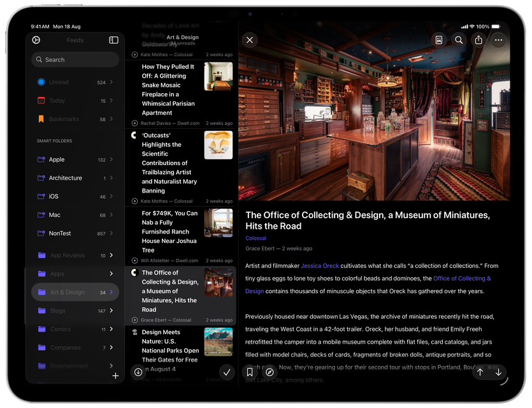Mark all as read with checkmark

227,372
